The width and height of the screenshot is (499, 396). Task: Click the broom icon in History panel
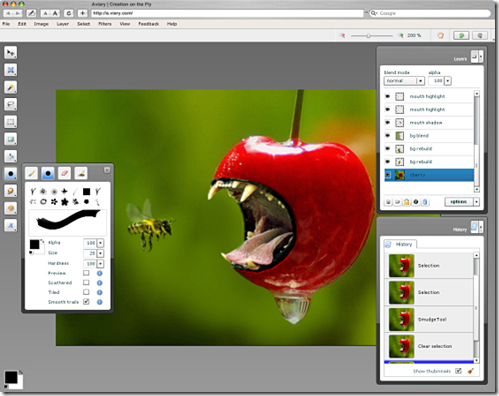pyautogui.click(x=471, y=371)
